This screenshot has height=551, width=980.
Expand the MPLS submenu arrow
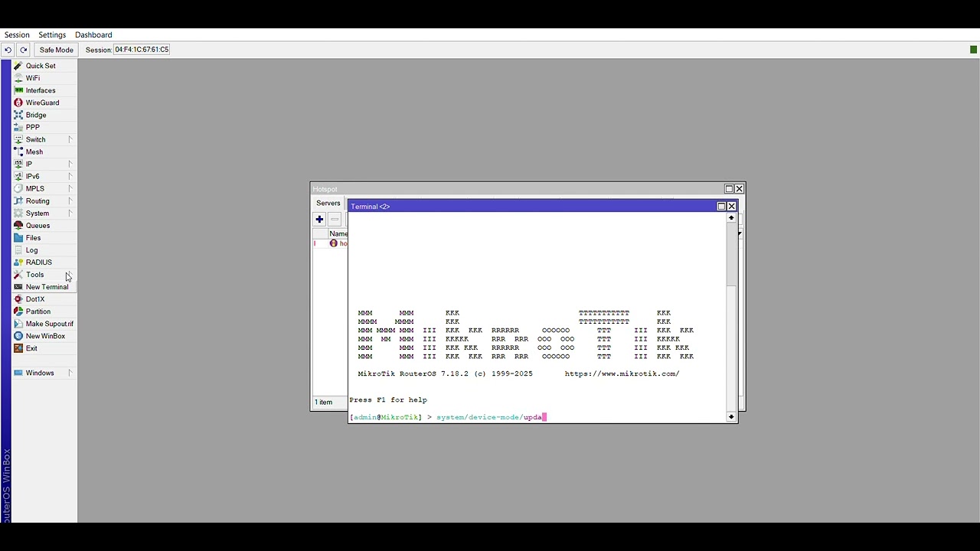click(x=70, y=188)
